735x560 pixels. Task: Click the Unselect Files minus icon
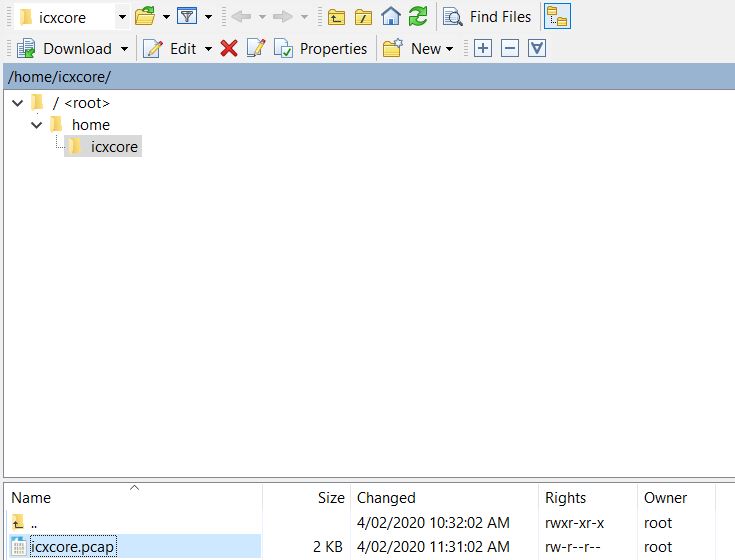coord(510,48)
